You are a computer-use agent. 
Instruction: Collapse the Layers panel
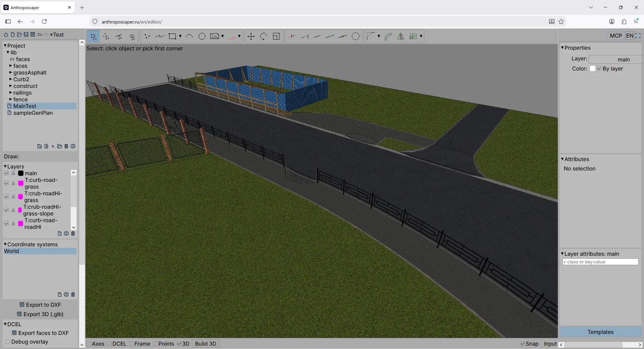coord(5,166)
